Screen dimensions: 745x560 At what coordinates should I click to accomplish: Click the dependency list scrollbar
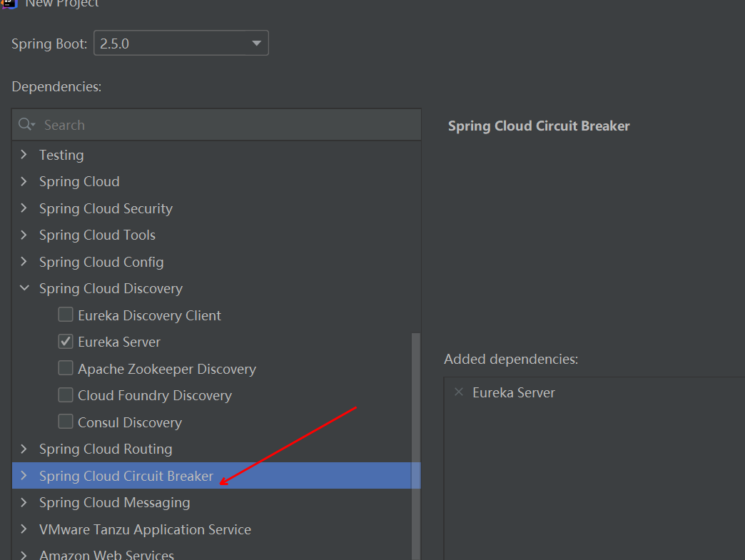coord(416,447)
